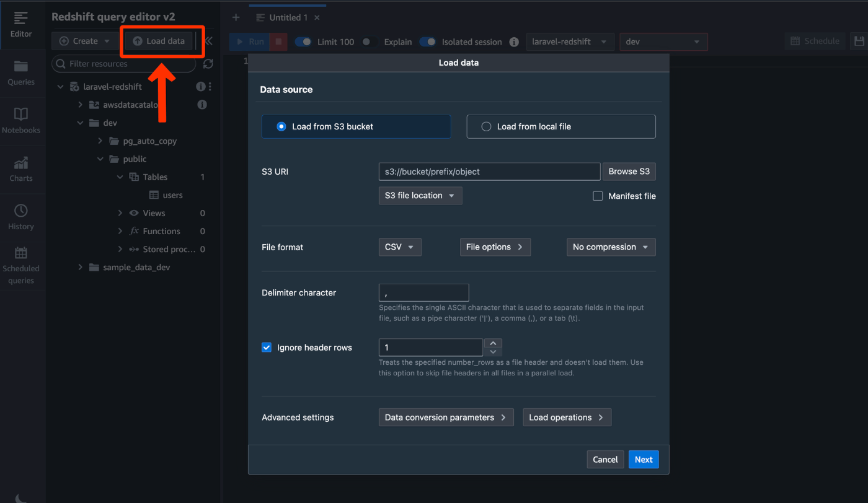Expand the Stored procedures node
The width and height of the screenshot is (868, 503).
(x=120, y=249)
